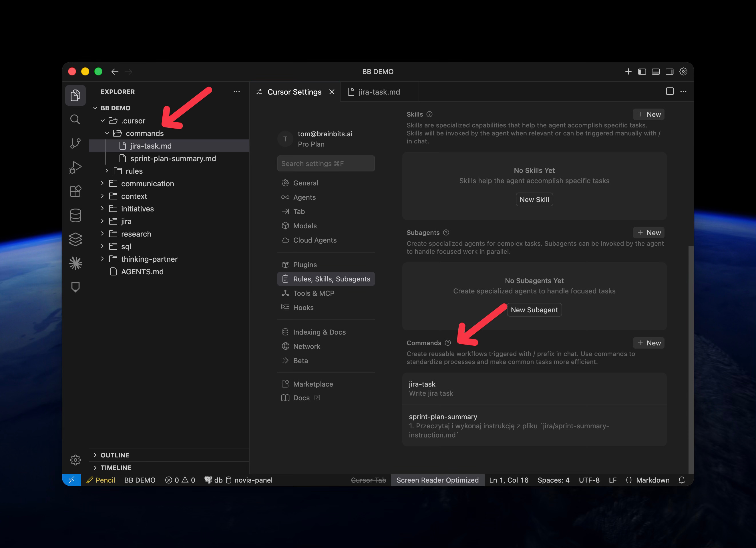Screen dimensions: 756x548
Task: Click the New Skill button
Action: 534,199
